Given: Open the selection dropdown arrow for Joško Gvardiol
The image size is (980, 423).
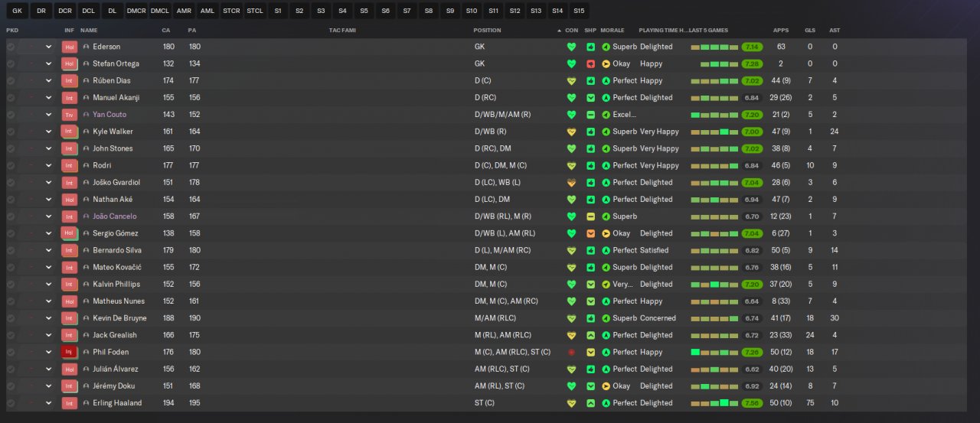Looking at the screenshot, I should click(x=49, y=183).
